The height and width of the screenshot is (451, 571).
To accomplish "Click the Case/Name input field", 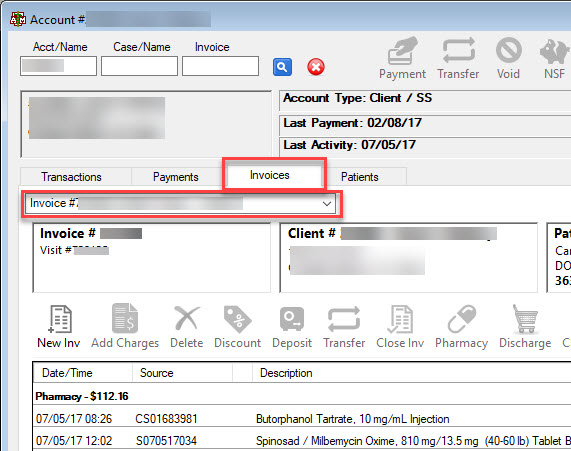I will (139, 66).
